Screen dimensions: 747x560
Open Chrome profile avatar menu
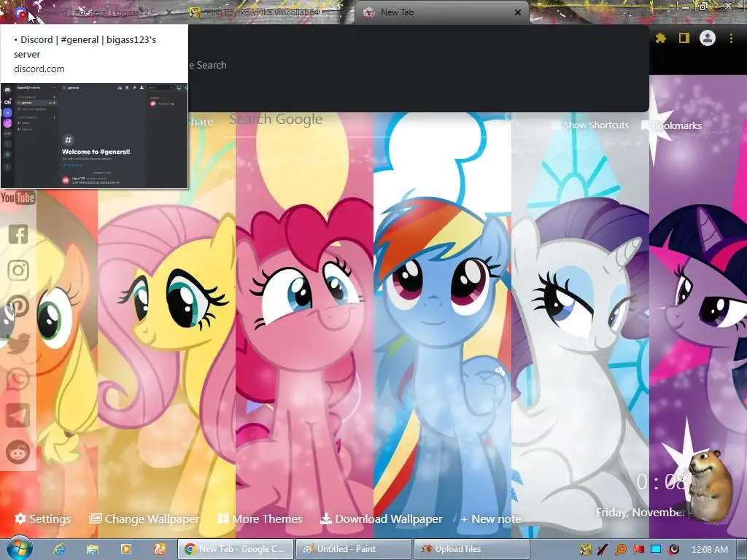(x=708, y=38)
